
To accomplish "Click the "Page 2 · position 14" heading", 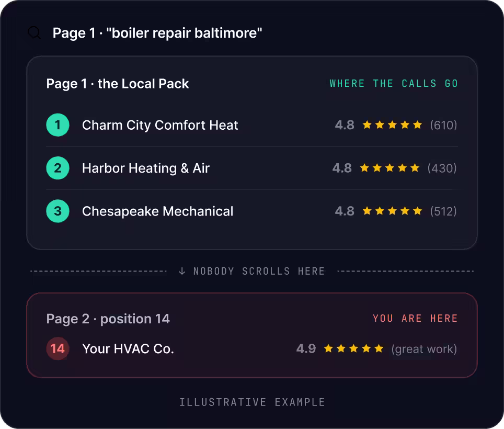I will coord(108,319).
